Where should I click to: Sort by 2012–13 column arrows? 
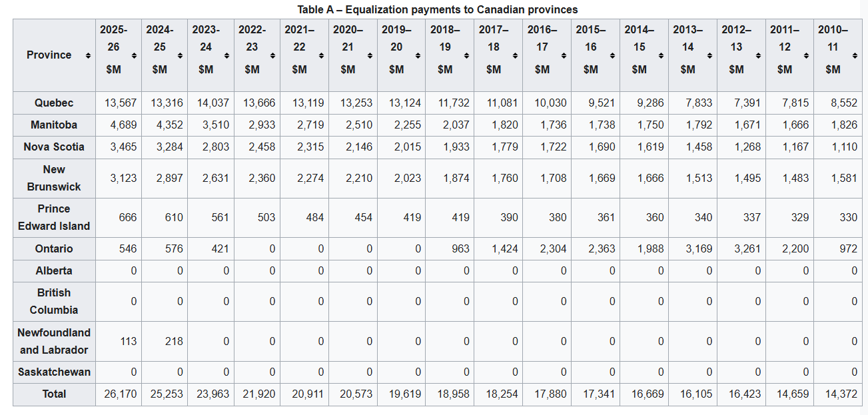click(758, 55)
